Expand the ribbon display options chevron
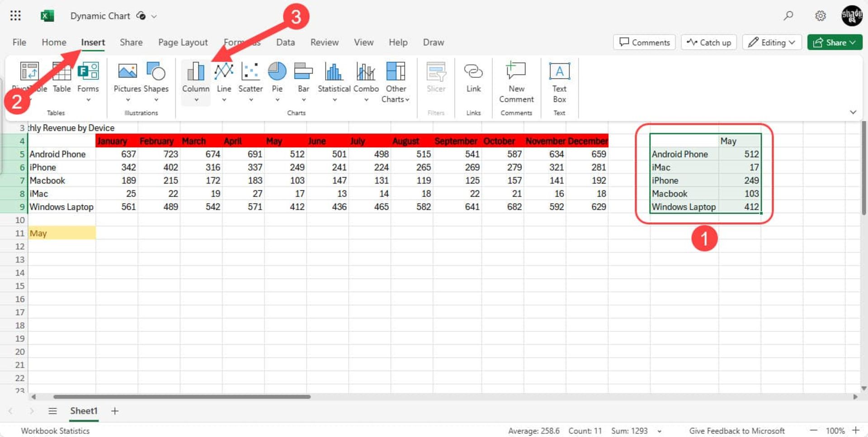The height and width of the screenshot is (437, 868). [x=853, y=112]
